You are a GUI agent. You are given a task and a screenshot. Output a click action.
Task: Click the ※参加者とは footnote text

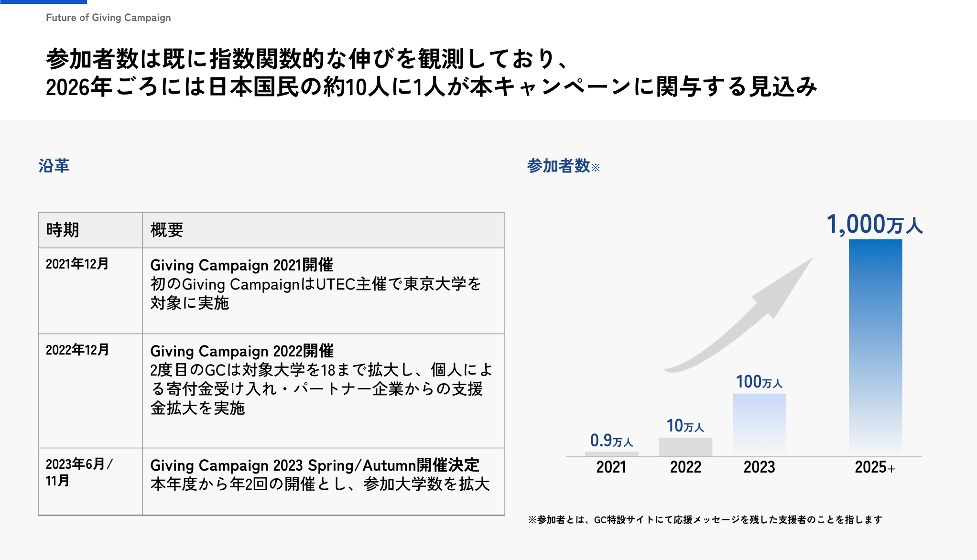pos(705,519)
